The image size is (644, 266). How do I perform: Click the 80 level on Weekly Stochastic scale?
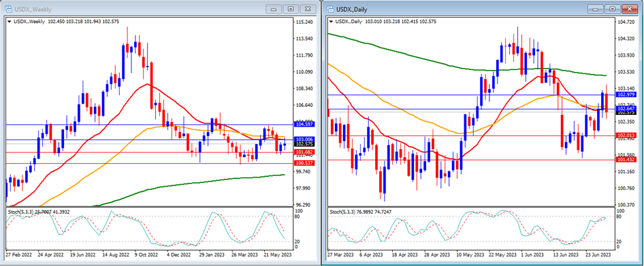[x=299, y=216]
